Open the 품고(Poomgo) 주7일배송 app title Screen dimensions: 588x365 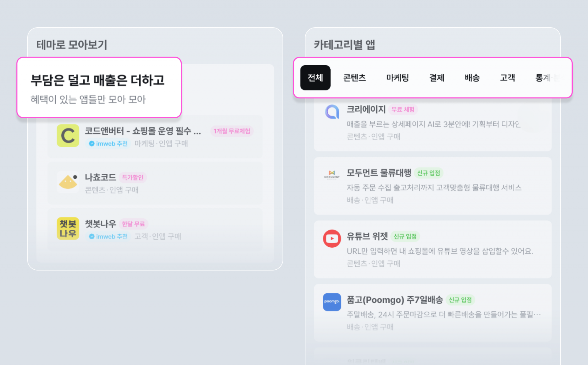point(394,300)
